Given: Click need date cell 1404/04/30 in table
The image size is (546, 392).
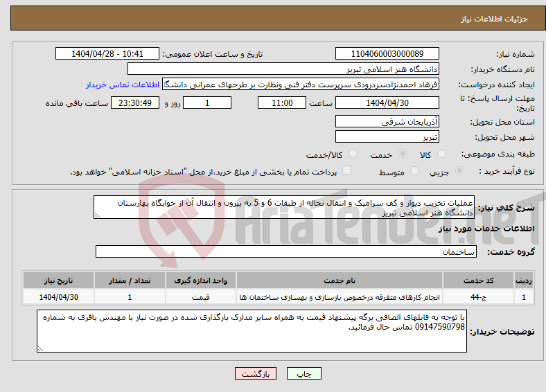Looking at the screenshot, I should (58, 297).
